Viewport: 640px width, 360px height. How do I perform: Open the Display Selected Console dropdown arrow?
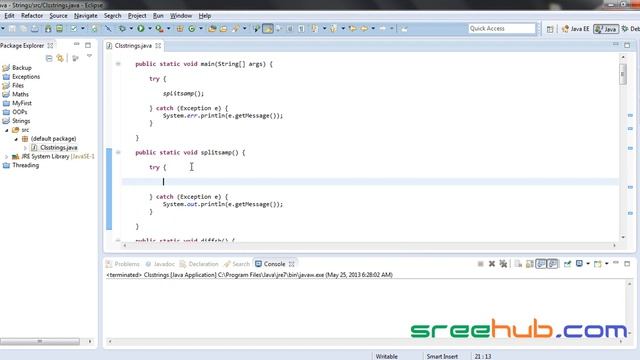click(588, 264)
